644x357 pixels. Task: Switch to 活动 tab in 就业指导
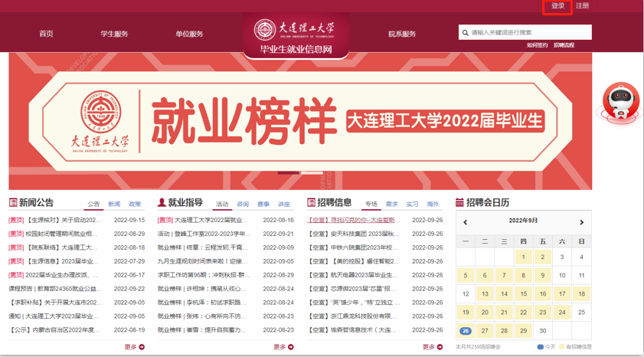click(222, 204)
